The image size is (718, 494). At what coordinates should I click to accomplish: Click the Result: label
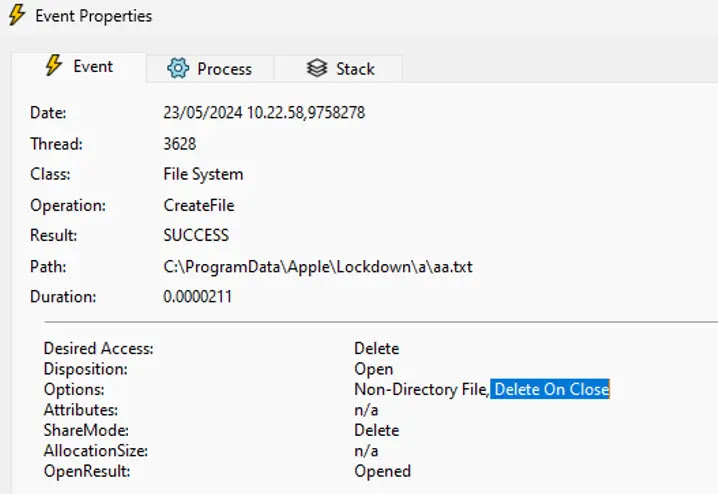pyautogui.click(x=54, y=235)
